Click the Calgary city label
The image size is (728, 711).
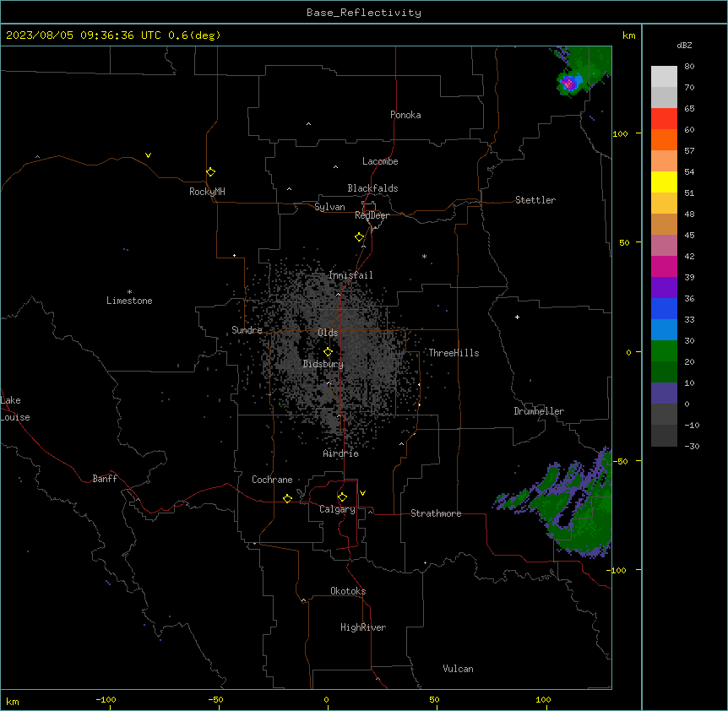tap(337, 509)
